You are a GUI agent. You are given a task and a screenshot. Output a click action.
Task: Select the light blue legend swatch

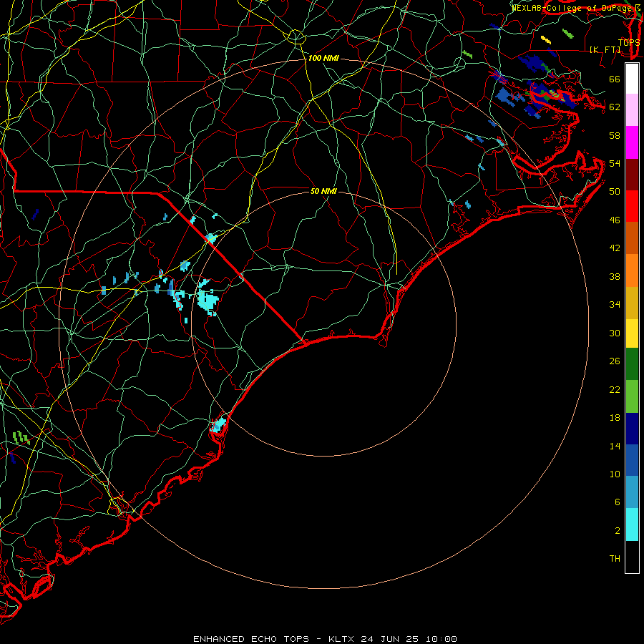pyautogui.click(x=632, y=492)
